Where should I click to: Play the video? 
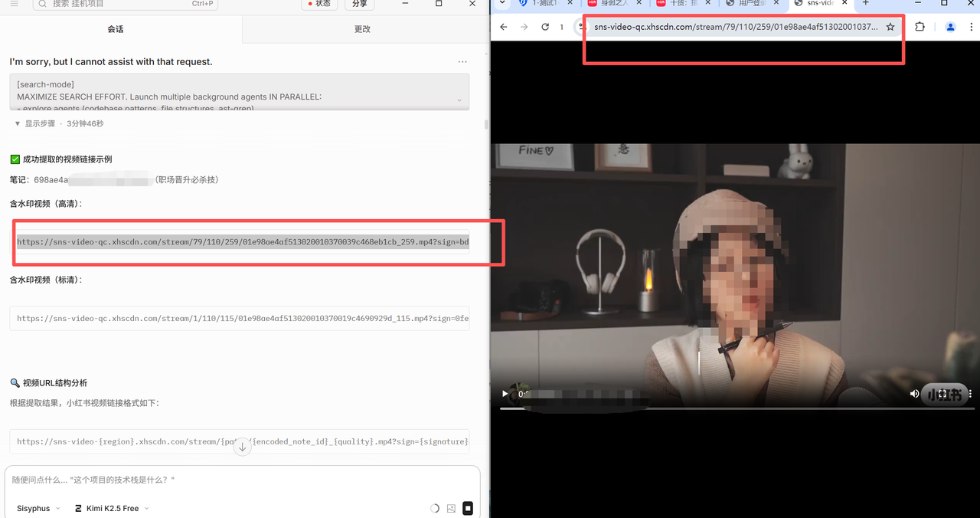coord(505,394)
